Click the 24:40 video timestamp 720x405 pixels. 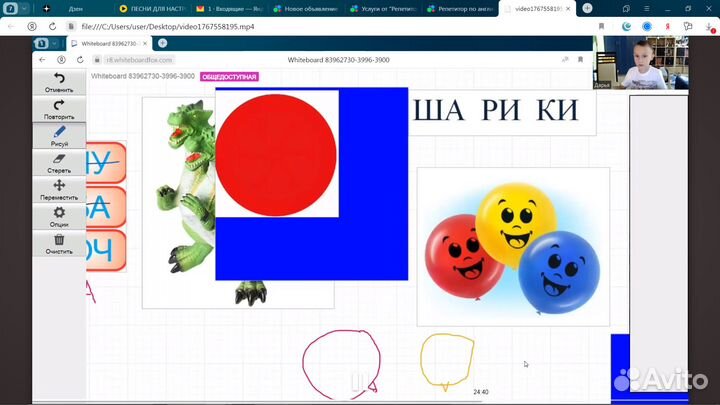pos(481,392)
